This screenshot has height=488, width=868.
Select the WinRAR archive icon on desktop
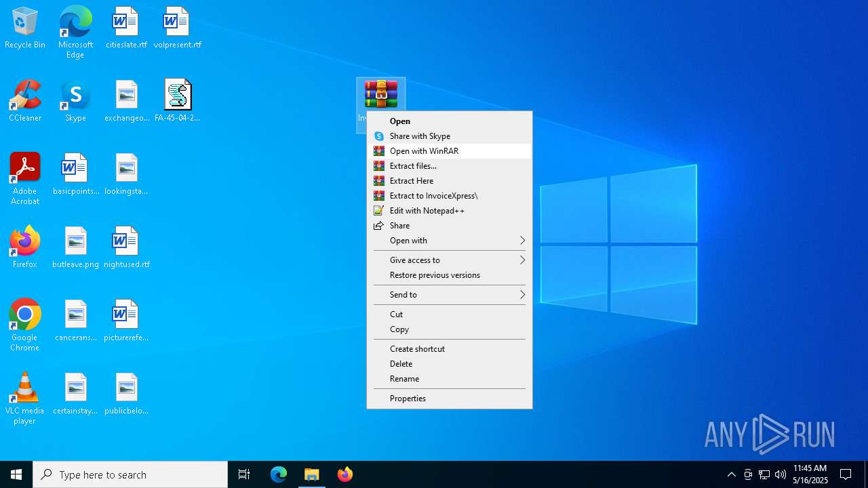380,95
